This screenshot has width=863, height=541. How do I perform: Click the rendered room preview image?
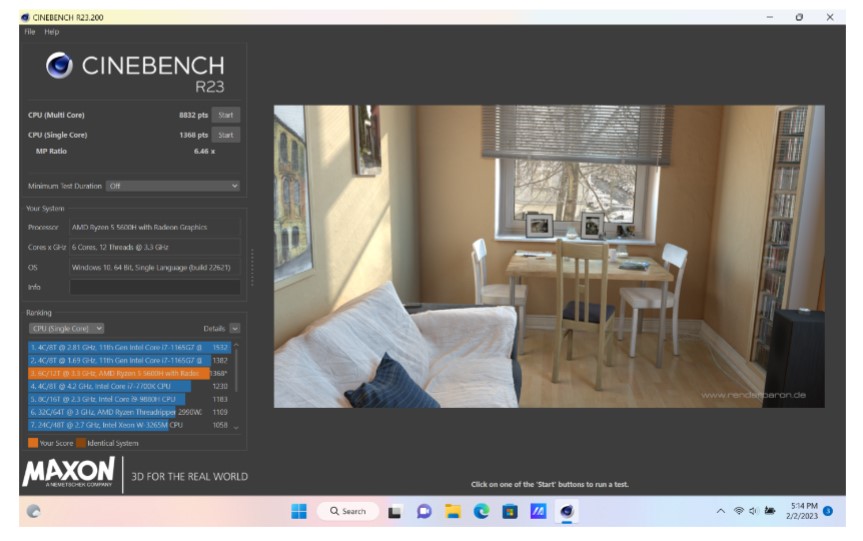(x=549, y=256)
